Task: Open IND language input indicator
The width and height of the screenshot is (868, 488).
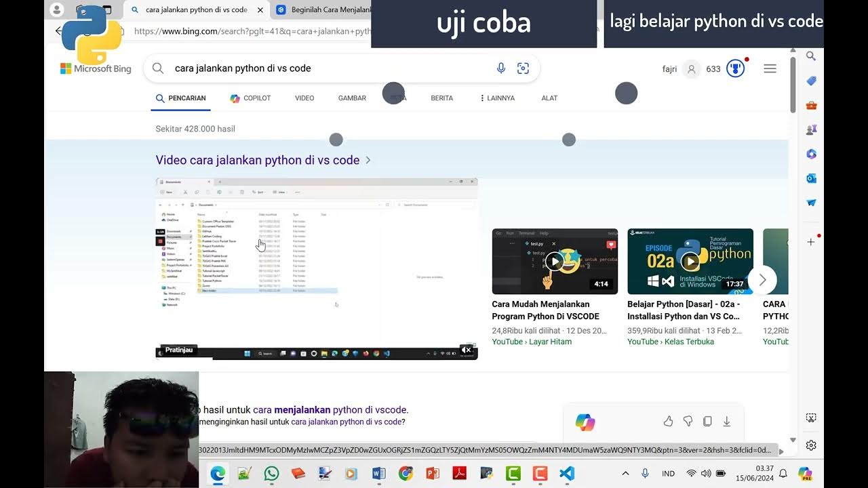Action: click(x=669, y=473)
